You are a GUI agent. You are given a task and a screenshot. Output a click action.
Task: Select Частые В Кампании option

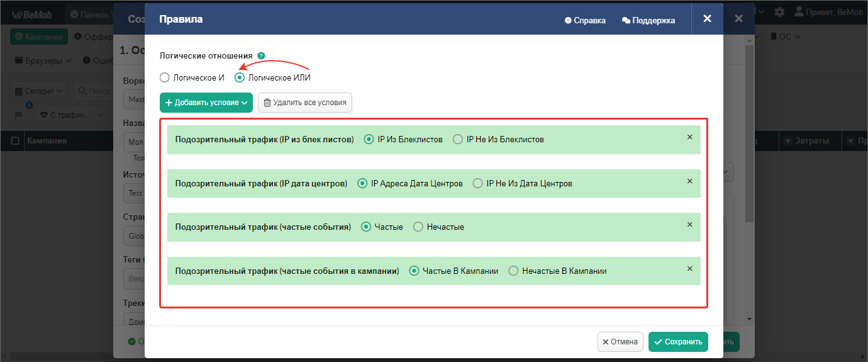(x=414, y=271)
